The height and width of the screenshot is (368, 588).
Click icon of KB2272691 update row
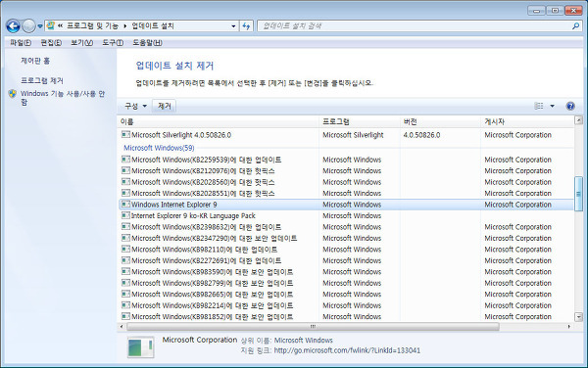click(x=125, y=260)
